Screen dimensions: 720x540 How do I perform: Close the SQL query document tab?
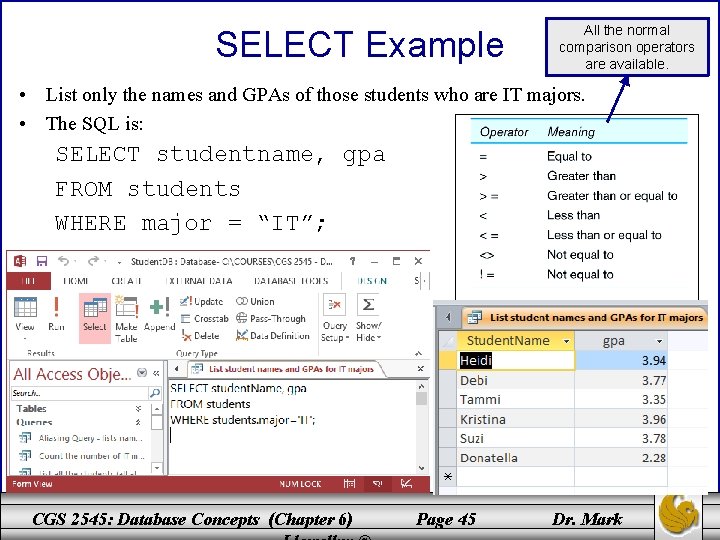click(420, 369)
